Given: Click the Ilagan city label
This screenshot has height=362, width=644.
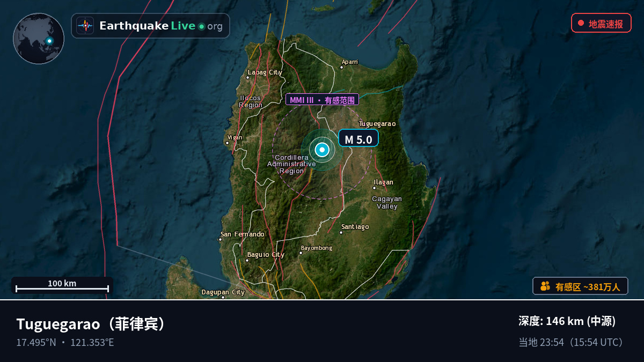Looking at the screenshot, I should 384,182.
